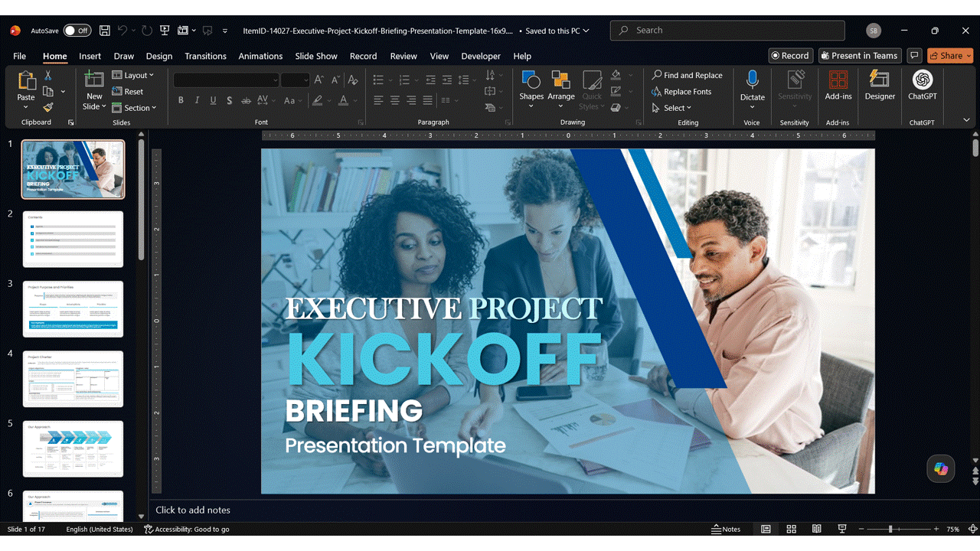
Task: Open the Select dropdown in Editing group
Action: tap(671, 108)
